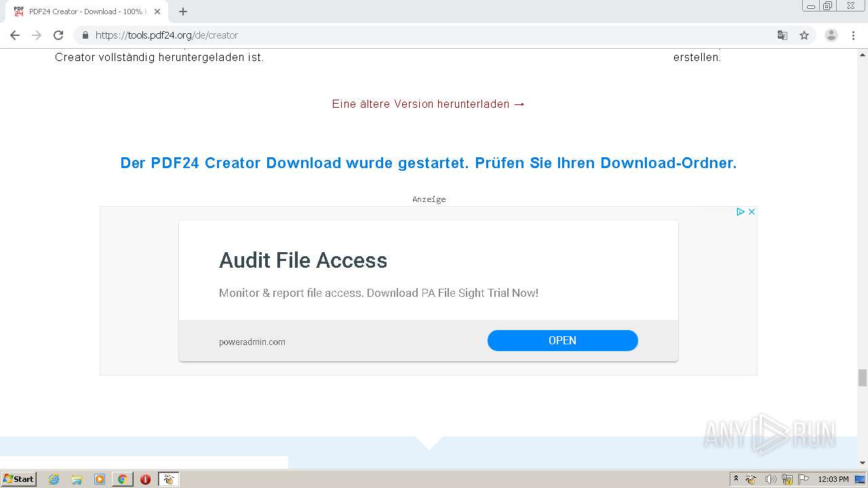Viewport: 868px width, 488px height.
Task: Open the PDF24 sheep taskbar item
Action: coord(169,479)
